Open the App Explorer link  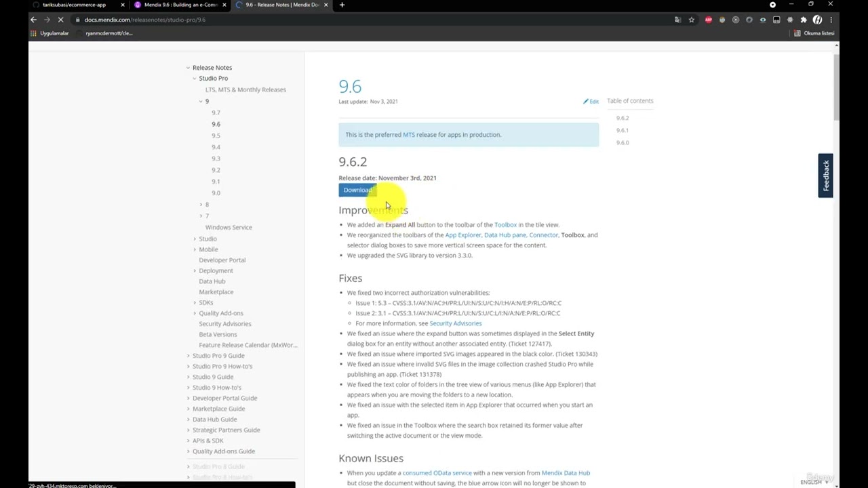coord(463,235)
